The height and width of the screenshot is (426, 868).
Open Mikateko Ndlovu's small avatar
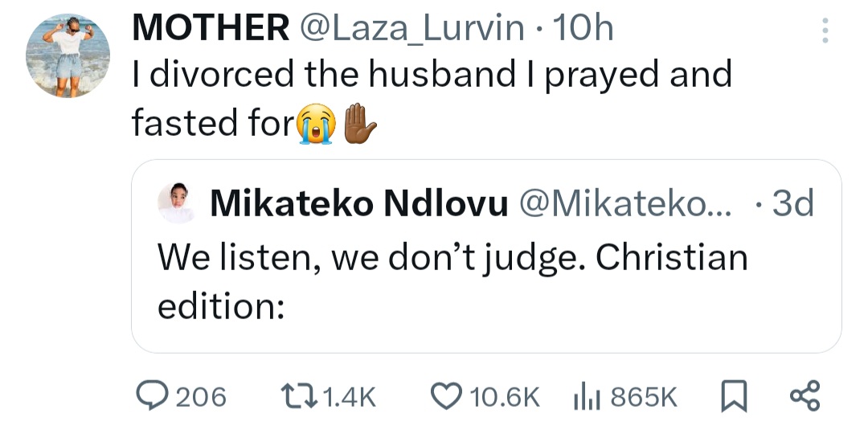pyautogui.click(x=176, y=203)
